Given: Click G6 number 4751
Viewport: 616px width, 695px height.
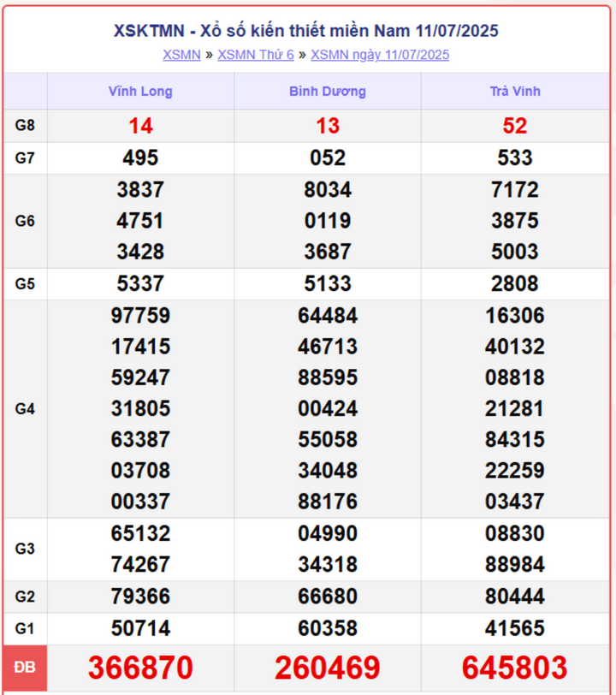Looking at the screenshot, I should click(x=140, y=221).
